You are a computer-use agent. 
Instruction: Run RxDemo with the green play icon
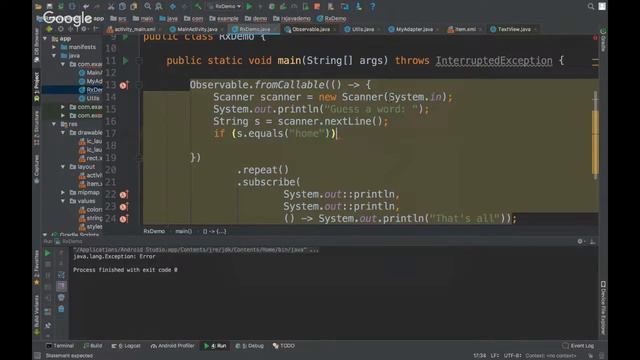(249, 7)
